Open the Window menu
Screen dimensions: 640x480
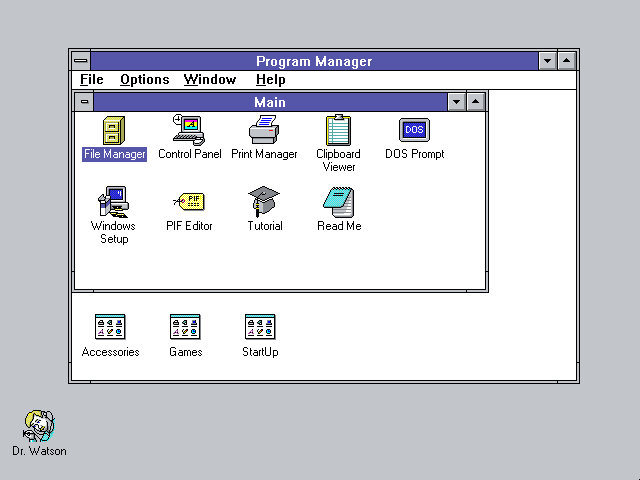click(210, 80)
